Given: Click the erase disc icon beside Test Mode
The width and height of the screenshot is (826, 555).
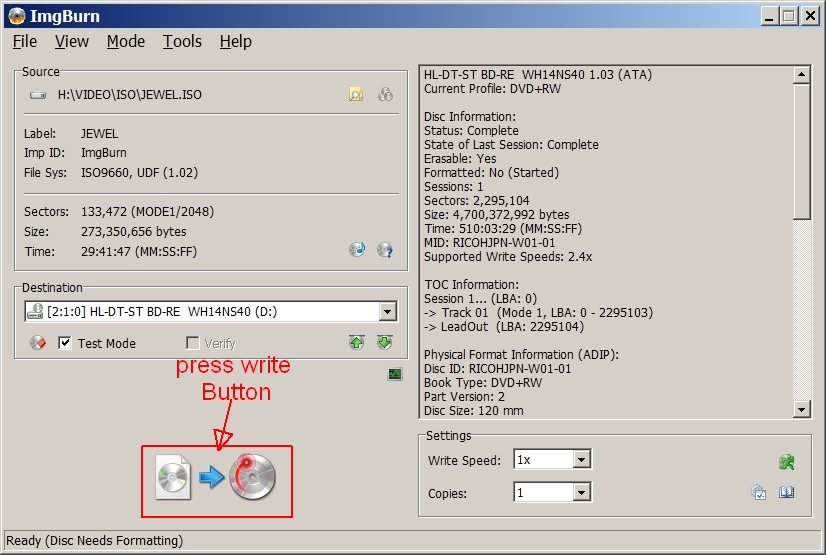Looking at the screenshot, I should (x=38, y=343).
